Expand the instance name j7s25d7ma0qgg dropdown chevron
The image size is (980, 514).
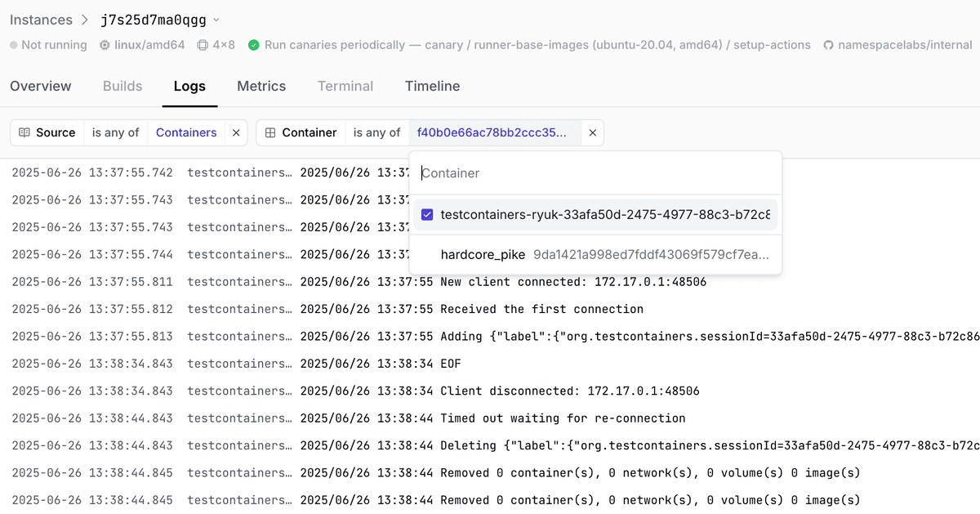pyautogui.click(x=216, y=20)
